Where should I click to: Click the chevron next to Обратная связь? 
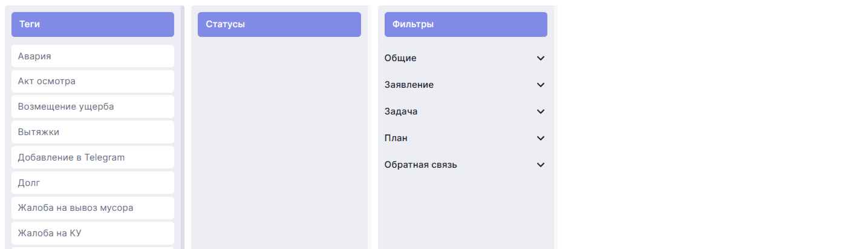pyautogui.click(x=541, y=165)
